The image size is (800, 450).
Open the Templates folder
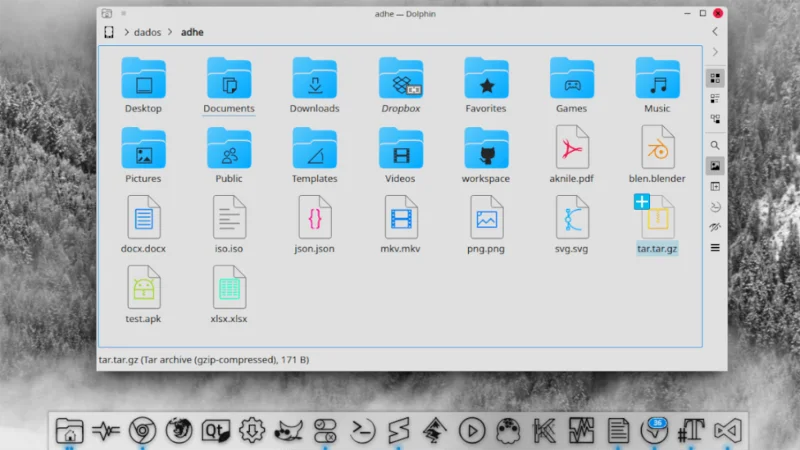coord(314,155)
